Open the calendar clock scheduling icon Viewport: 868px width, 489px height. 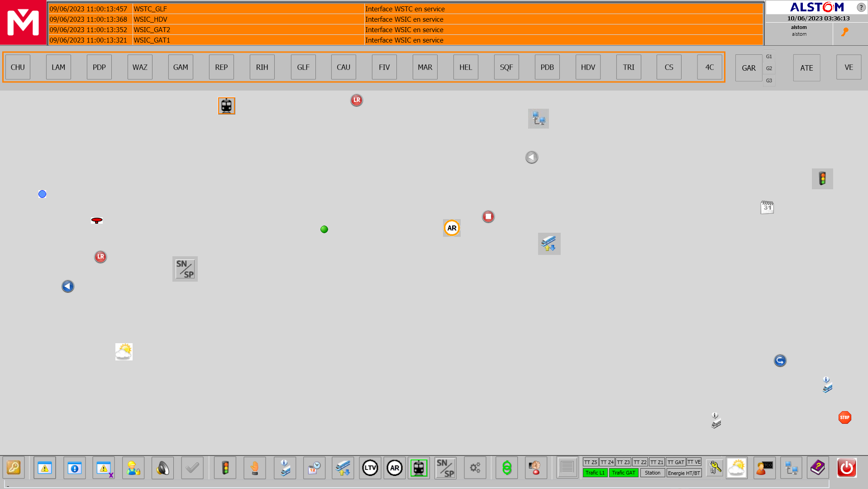[x=314, y=468]
